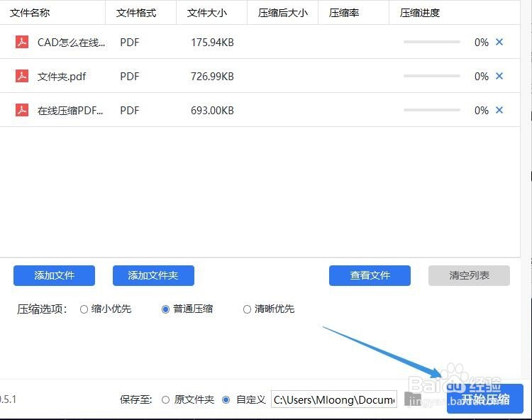Open the browse folder icon beside save path
This screenshot has height=420, width=532.
click(413, 399)
